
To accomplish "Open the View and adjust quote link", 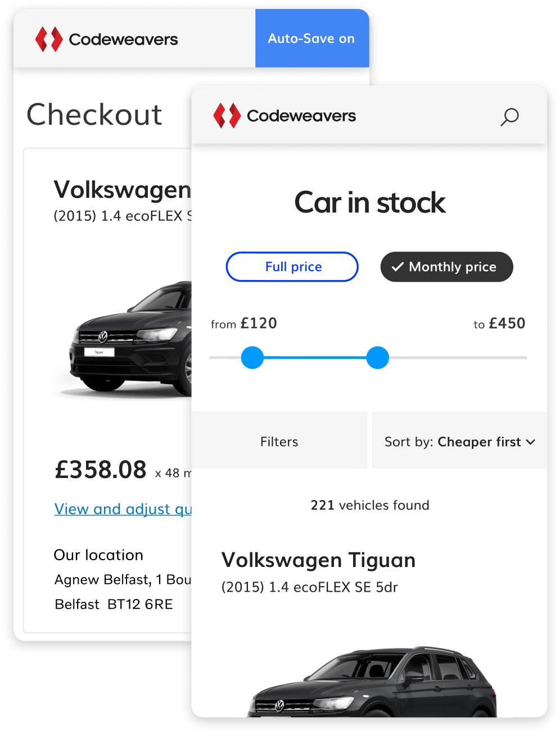I will coord(123,509).
